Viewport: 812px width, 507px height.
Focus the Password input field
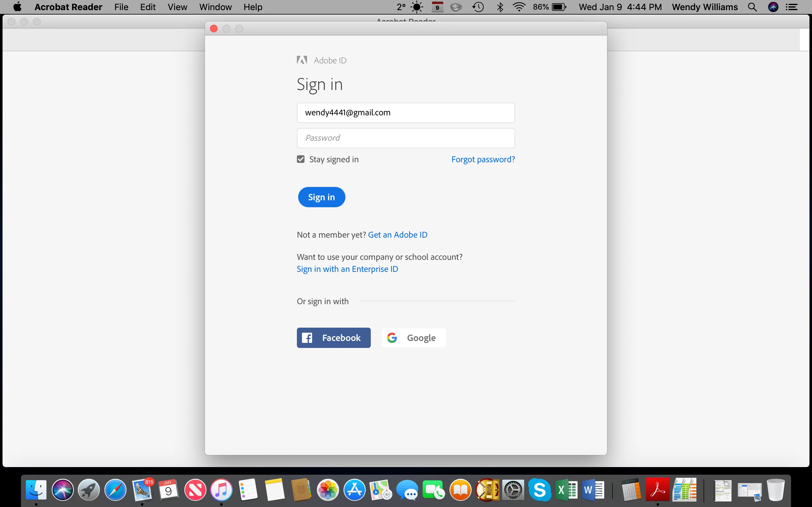[406, 138]
